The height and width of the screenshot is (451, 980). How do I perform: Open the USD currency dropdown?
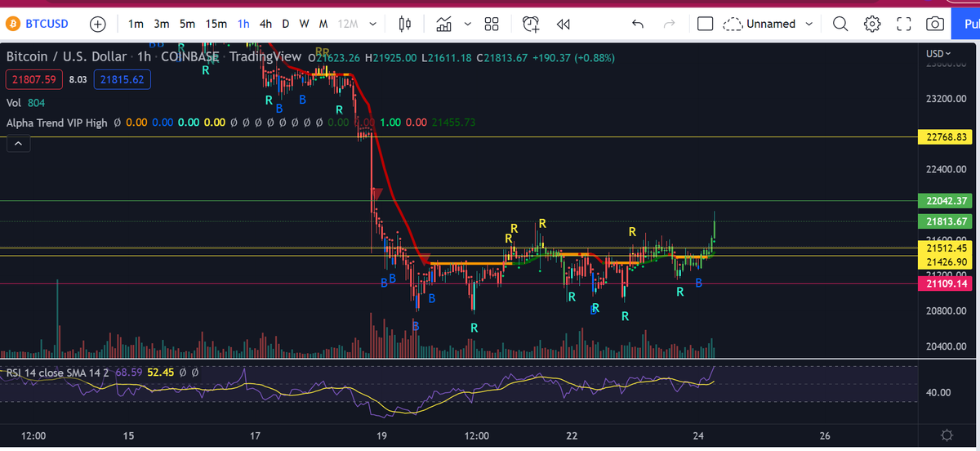click(938, 53)
